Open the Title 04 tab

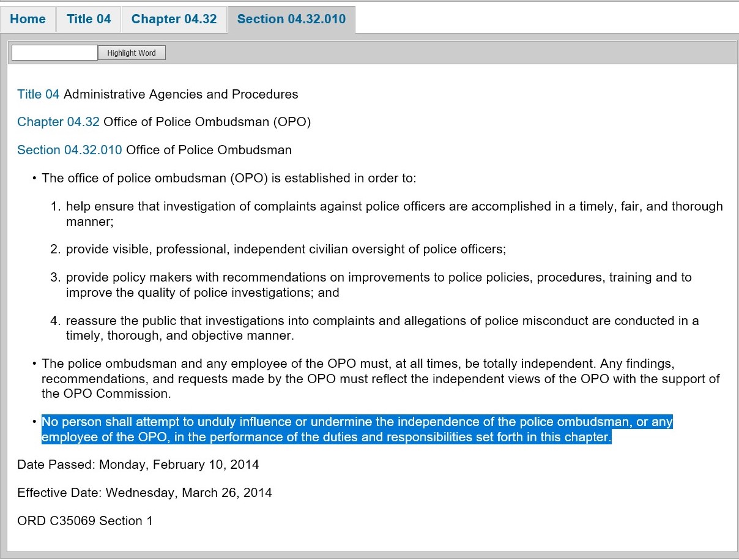tap(88, 19)
